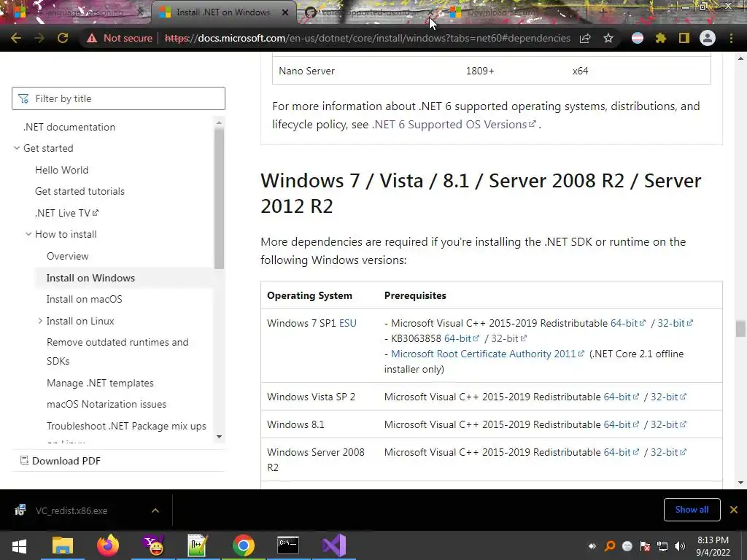Open Visual Studio from taskbar
This screenshot has height=560, width=747.
(x=333, y=545)
